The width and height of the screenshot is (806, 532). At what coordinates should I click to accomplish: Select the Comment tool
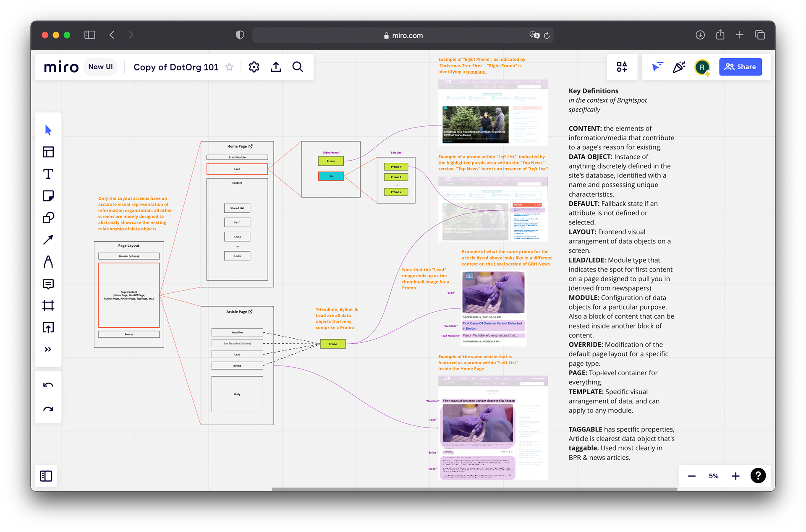coord(48,284)
